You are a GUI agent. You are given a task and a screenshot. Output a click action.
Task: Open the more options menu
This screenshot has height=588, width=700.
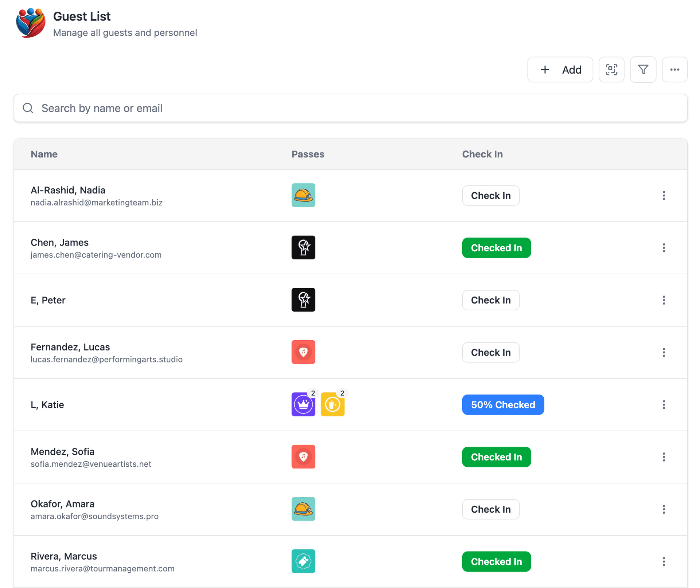tap(675, 70)
